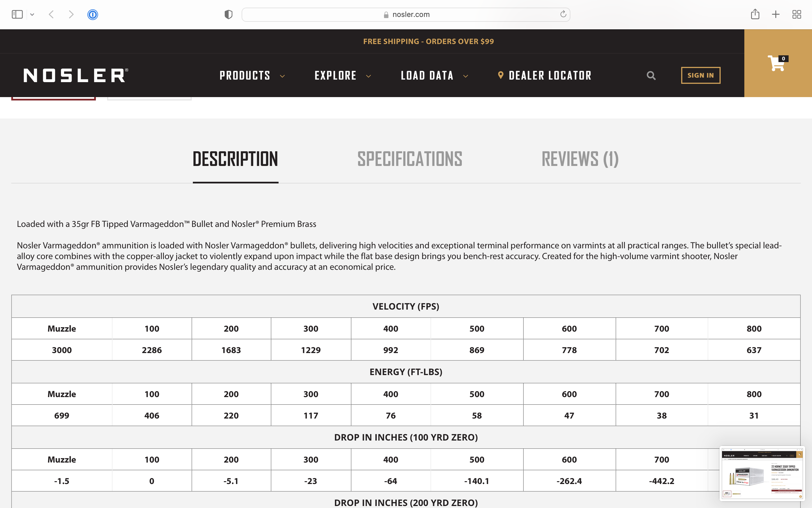The image size is (812, 508).
Task: Click the velocity value 702
Action: (661, 350)
